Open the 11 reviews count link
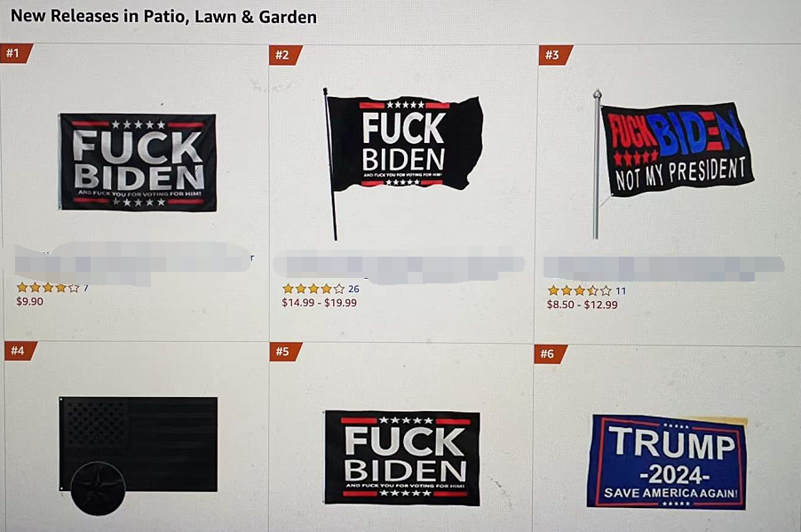 pyautogui.click(x=621, y=291)
